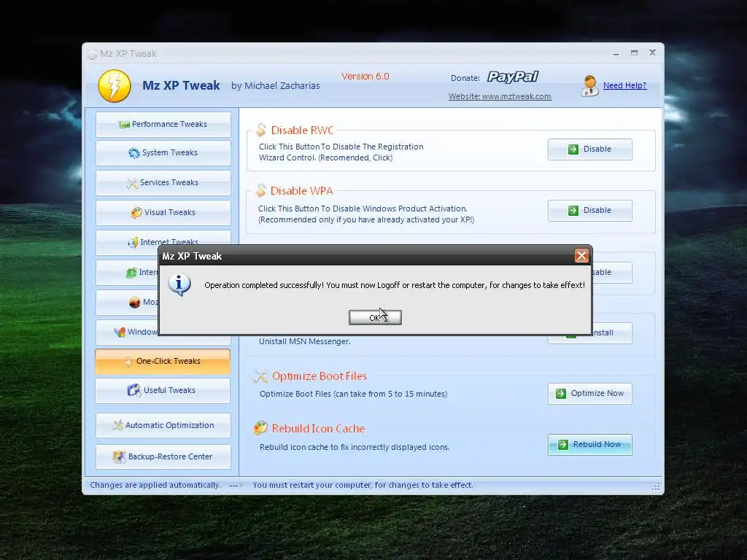
Task: Click the Disable button for Disable WPA
Action: pos(589,211)
